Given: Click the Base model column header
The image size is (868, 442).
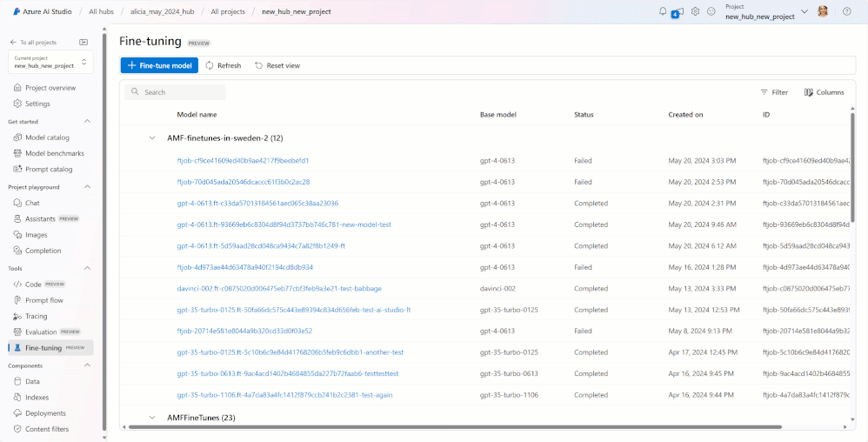Looking at the screenshot, I should pos(498,115).
